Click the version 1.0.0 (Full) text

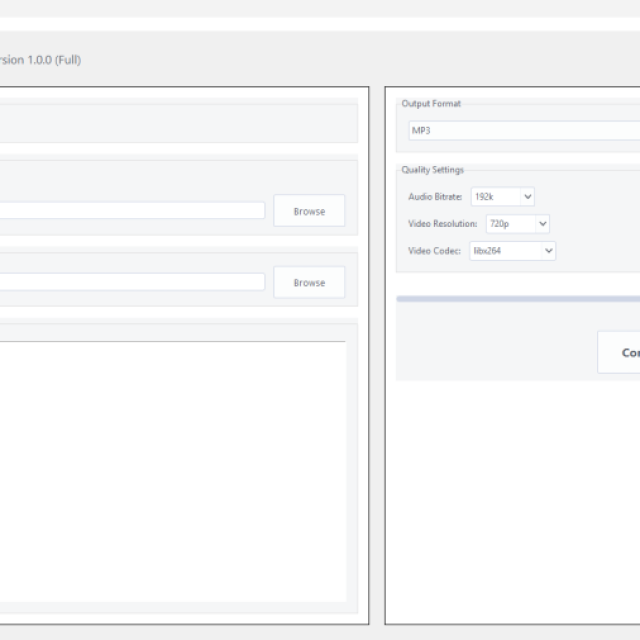(x=40, y=60)
